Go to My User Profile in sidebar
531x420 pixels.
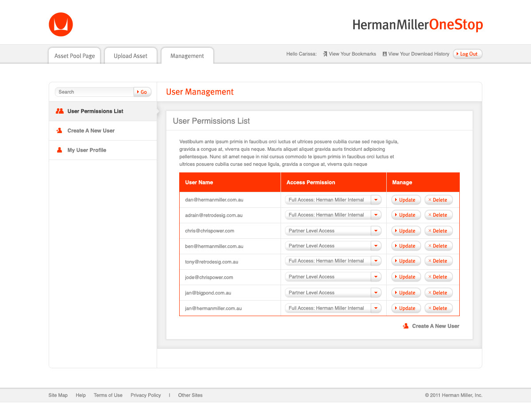click(103, 150)
